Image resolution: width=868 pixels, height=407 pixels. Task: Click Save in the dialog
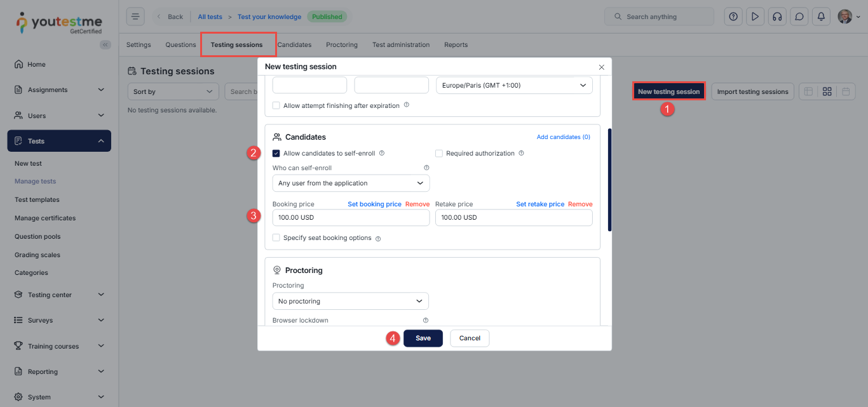pos(423,338)
